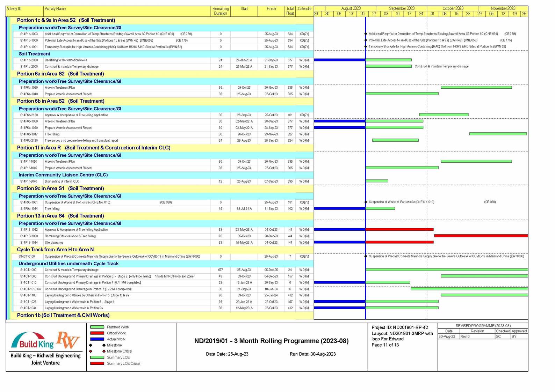
Task: Click the September 2023 timeline header
Action: pos(402,8)
